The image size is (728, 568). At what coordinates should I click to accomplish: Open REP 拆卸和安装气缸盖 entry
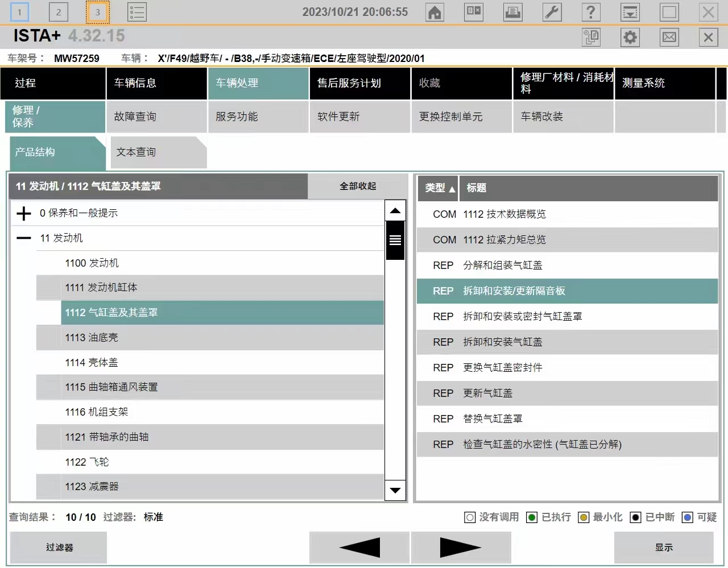tap(568, 342)
